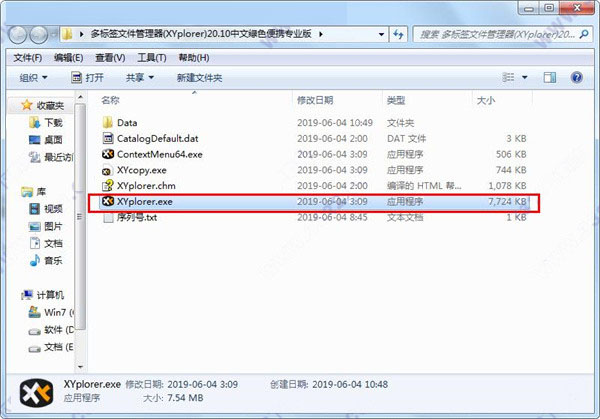This screenshot has height=419, width=600.
Task: Open the 图片 library
Action: coord(53,226)
